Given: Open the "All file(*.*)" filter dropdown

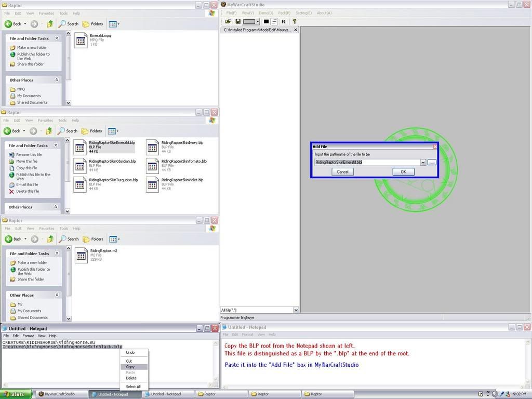Looking at the screenshot, I should pos(296,310).
